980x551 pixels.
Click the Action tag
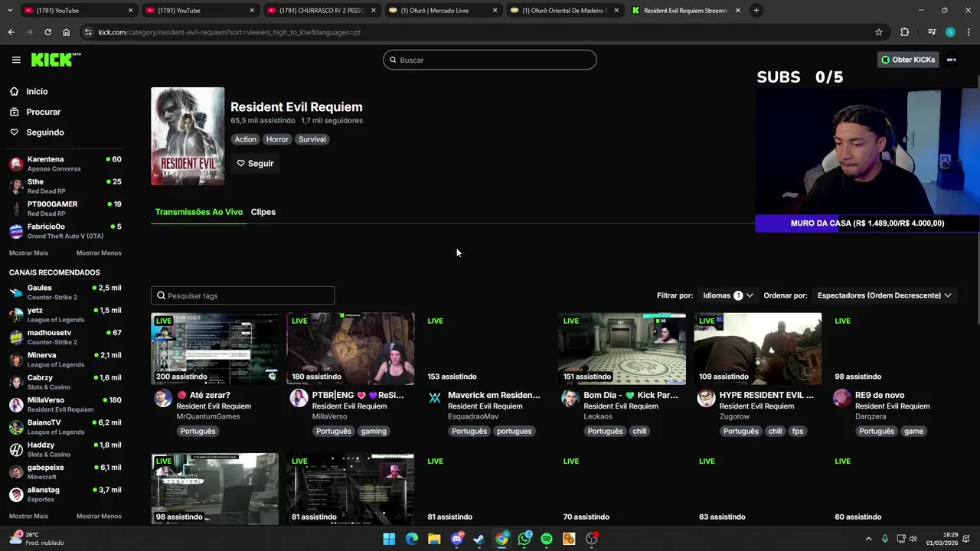pos(246,139)
